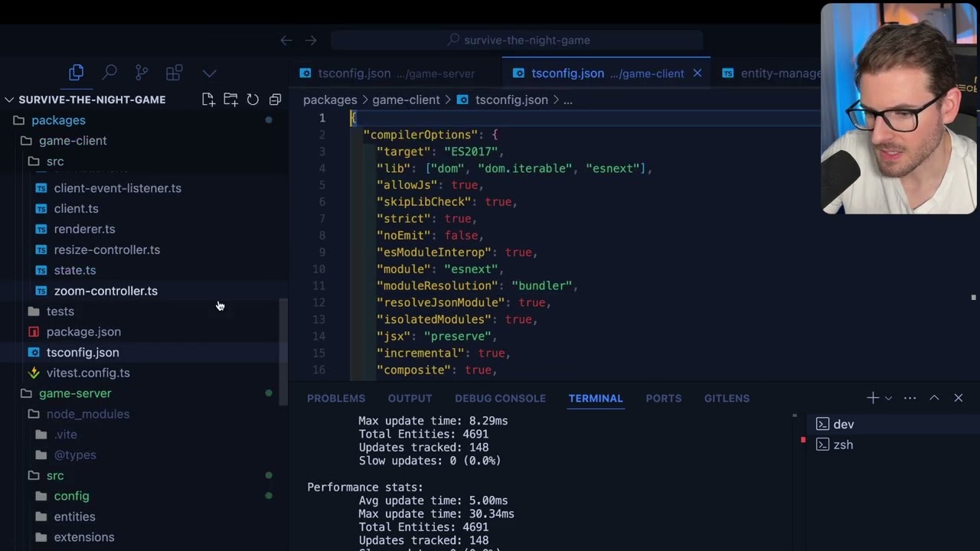Image resolution: width=980 pixels, height=551 pixels.
Task: Open client-event-listener.ts file
Action: pos(117,187)
